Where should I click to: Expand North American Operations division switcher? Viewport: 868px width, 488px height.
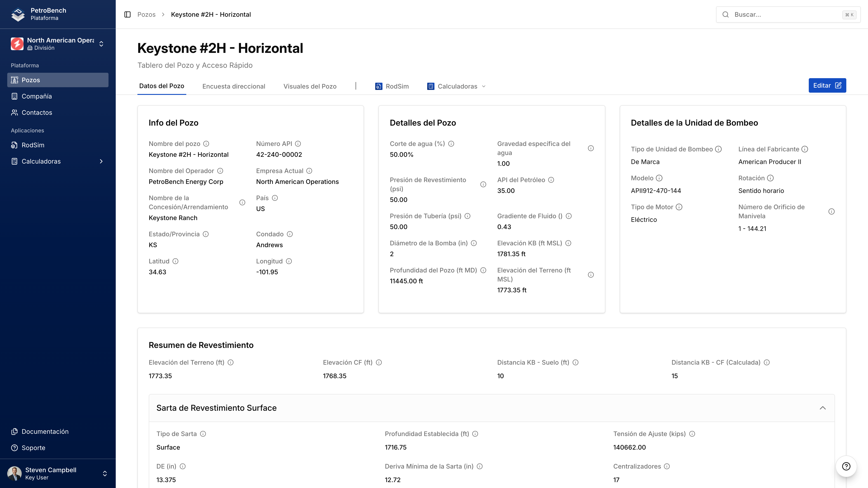tap(101, 44)
